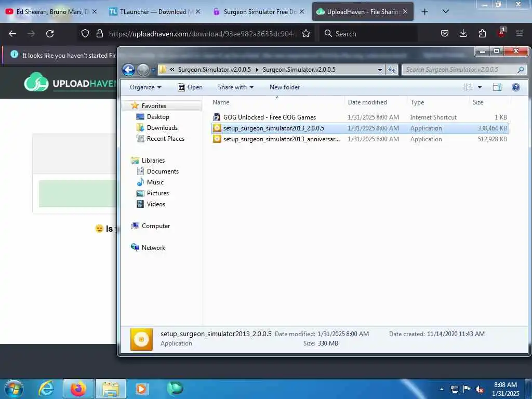Open Explorer help icon
The image size is (532, 399).
pos(516,87)
